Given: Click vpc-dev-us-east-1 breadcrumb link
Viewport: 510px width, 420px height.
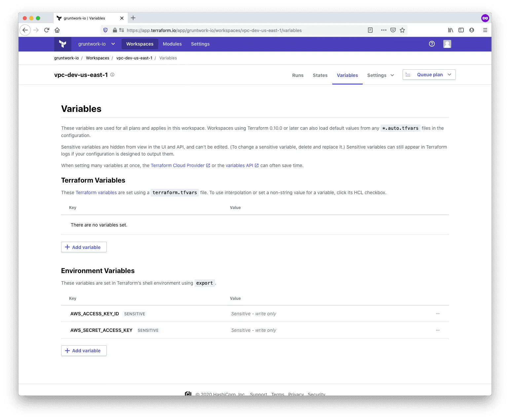Looking at the screenshot, I should [x=134, y=58].
